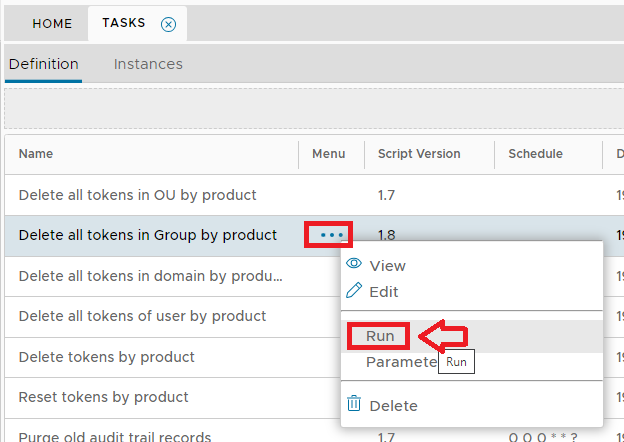Select Run from the context menu
The width and height of the screenshot is (624, 442).
coord(380,336)
